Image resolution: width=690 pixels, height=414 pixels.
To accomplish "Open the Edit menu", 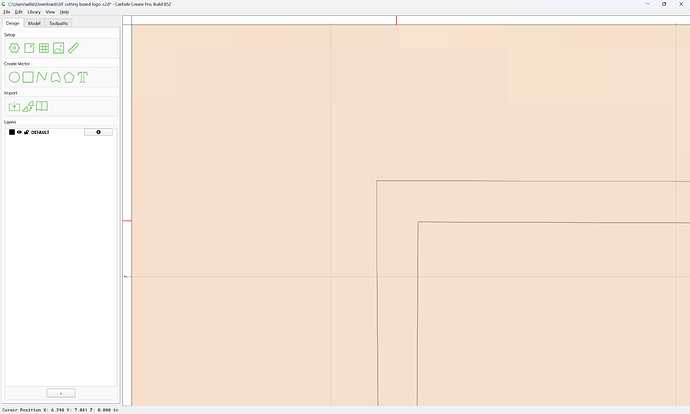I will [x=18, y=12].
